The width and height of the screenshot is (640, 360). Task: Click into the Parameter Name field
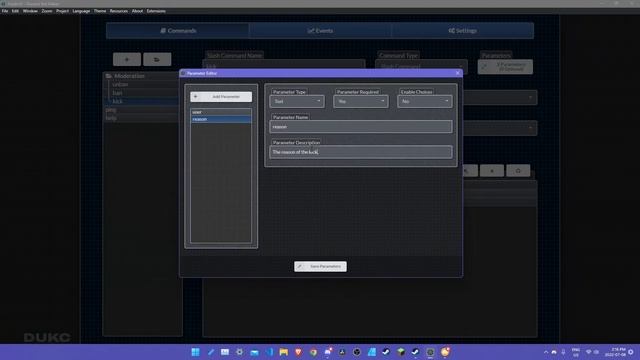pyautogui.click(x=361, y=127)
